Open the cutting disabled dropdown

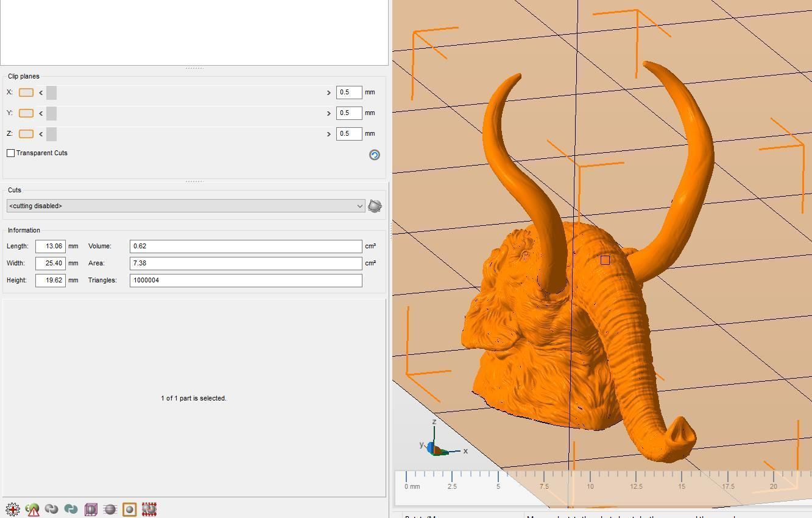[186, 206]
